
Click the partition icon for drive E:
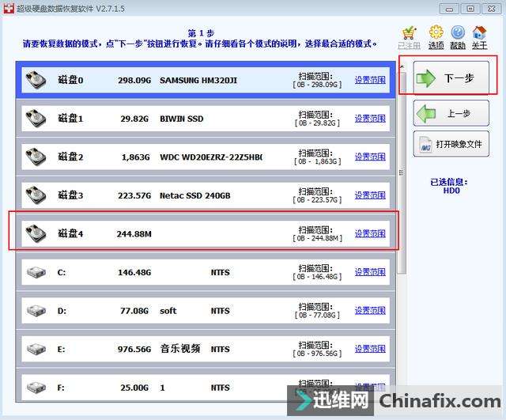coord(36,349)
